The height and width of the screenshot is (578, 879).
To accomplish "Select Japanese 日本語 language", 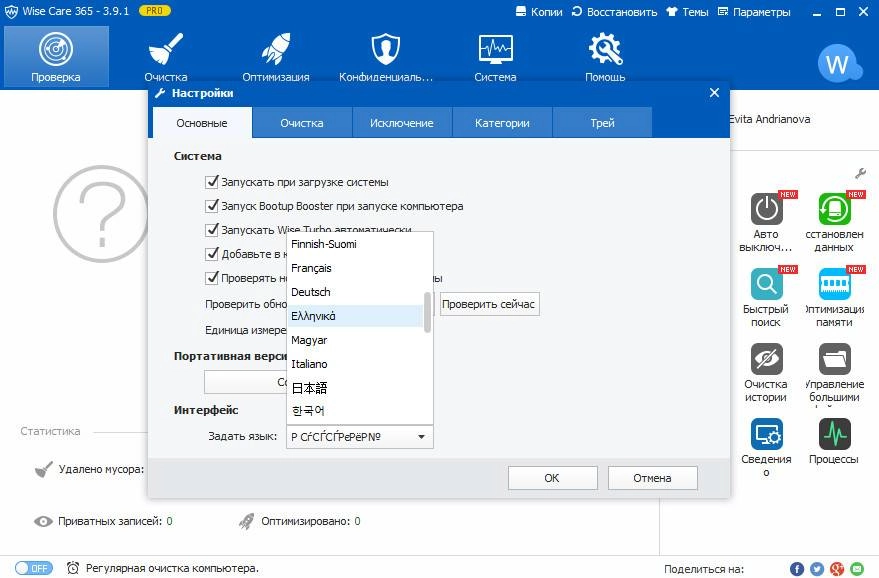I will pos(355,388).
